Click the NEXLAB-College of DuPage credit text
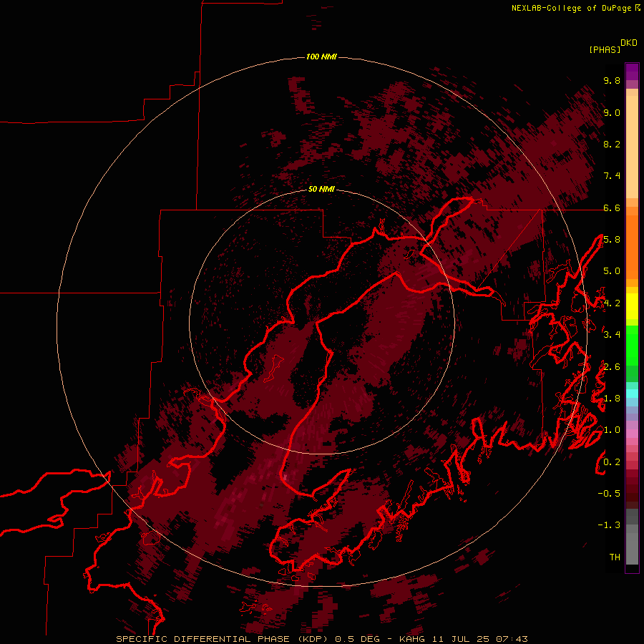644x644 pixels. (x=573, y=8)
